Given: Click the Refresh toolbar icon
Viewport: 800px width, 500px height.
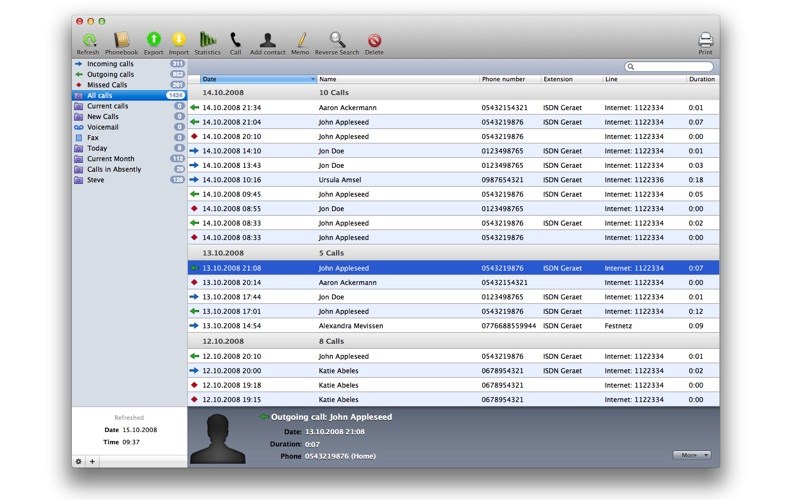Looking at the screenshot, I should pyautogui.click(x=88, y=40).
